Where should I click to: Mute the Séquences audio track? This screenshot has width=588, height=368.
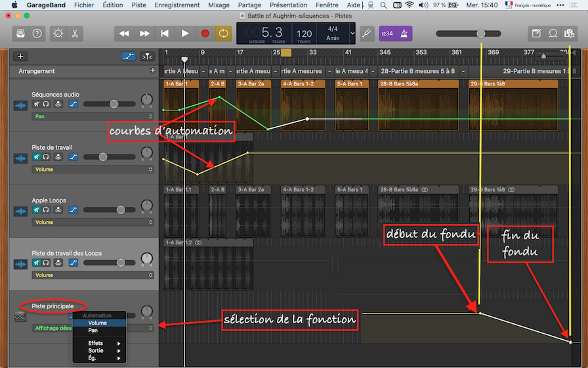point(36,104)
